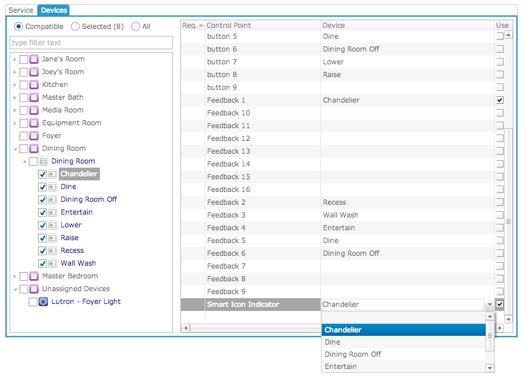Screen dimensions: 527x388
Task: Select the All radio button
Action: click(135, 26)
